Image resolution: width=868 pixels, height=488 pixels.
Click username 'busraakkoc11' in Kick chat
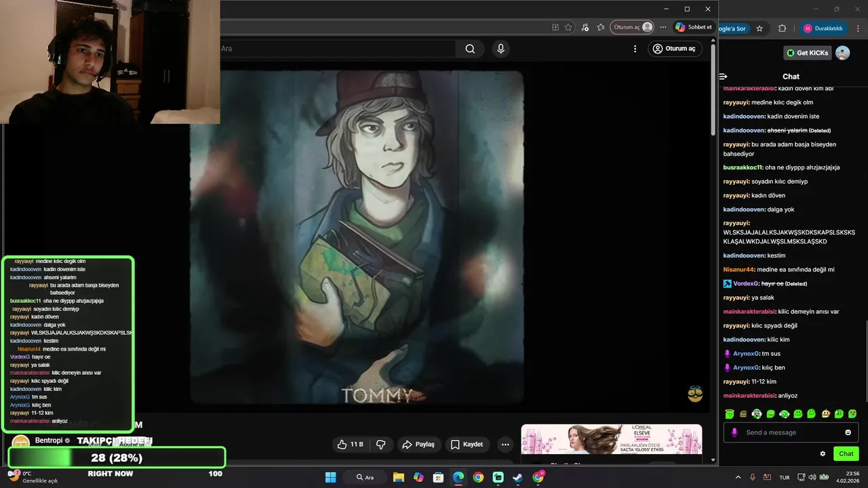743,167
